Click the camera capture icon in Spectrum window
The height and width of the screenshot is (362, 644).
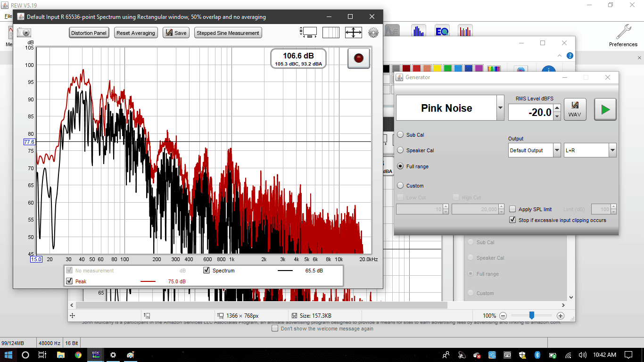pyautogui.click(x=24, y=33)
